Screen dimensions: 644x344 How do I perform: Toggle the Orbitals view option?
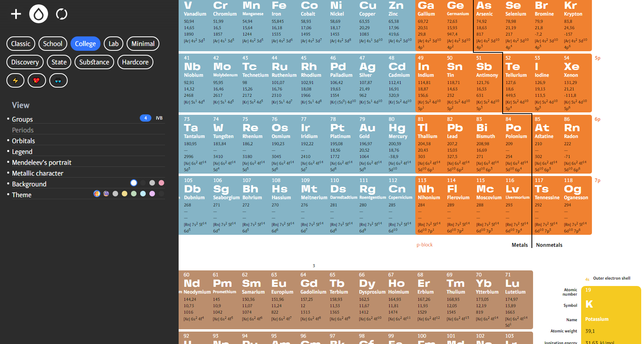point(23,141)
